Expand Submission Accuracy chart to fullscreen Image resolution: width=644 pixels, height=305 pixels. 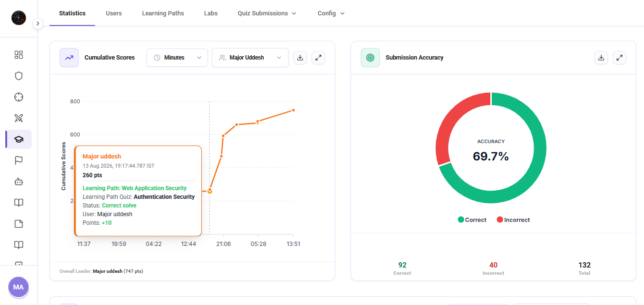pyautogui.click(x=620, y=58)
